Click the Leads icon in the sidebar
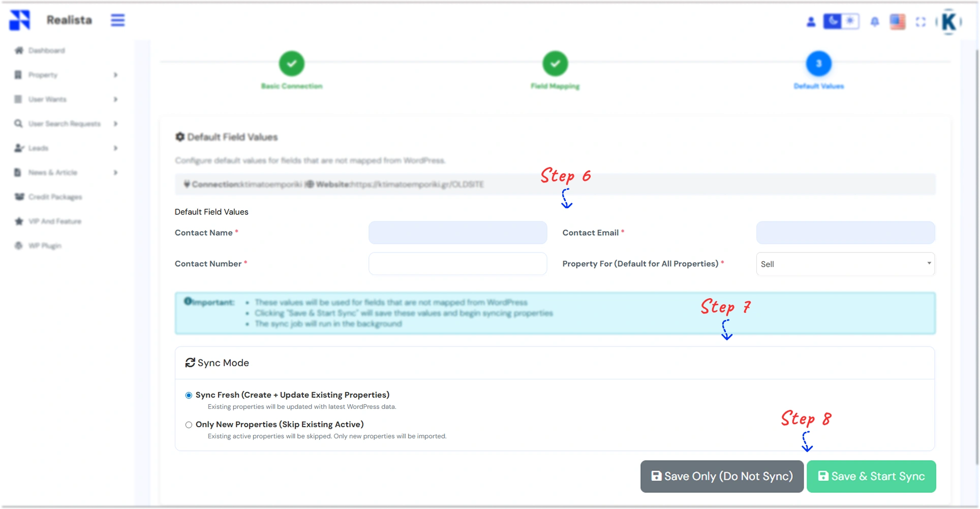This screenshot has height=509, width=980. point(19,148)
